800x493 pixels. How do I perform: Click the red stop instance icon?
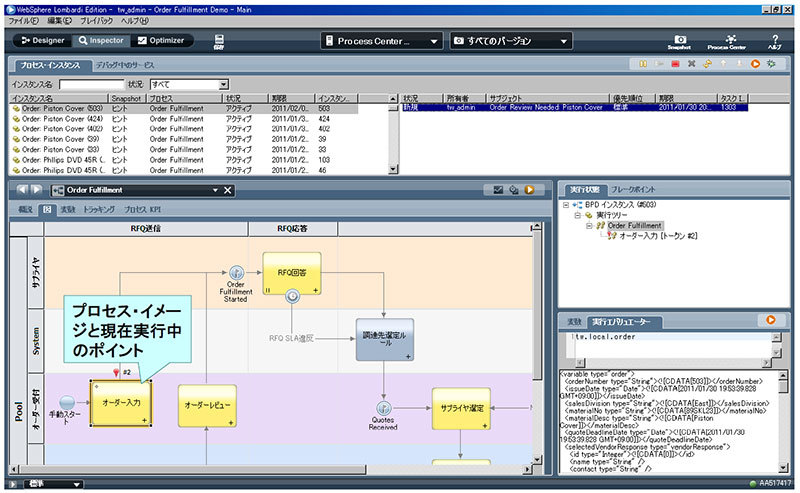(676, 65)
